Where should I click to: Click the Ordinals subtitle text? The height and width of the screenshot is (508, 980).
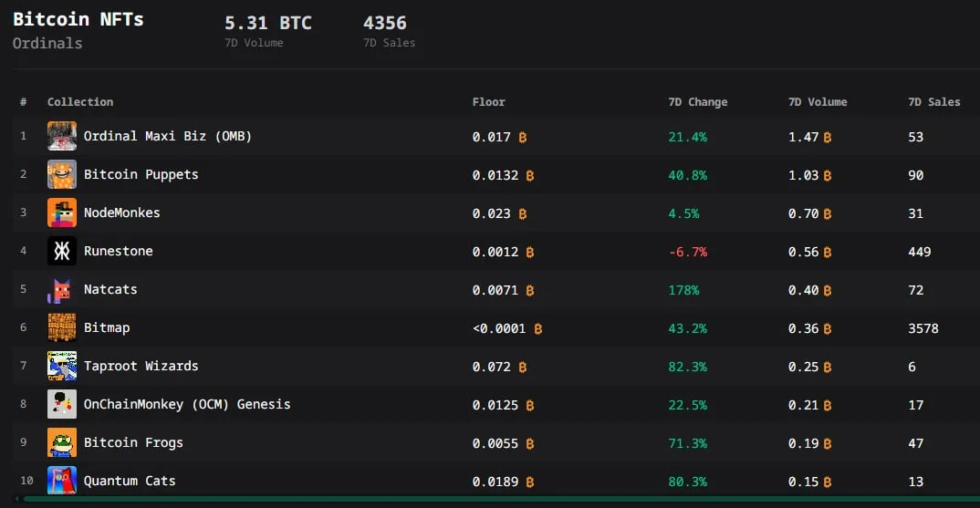point(47,43)
